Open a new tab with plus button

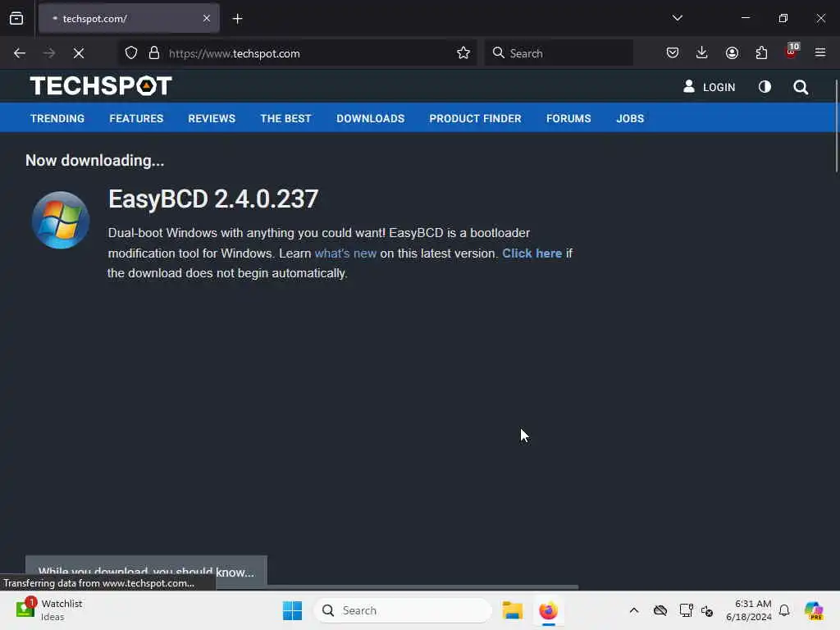[x=237, y=19]
